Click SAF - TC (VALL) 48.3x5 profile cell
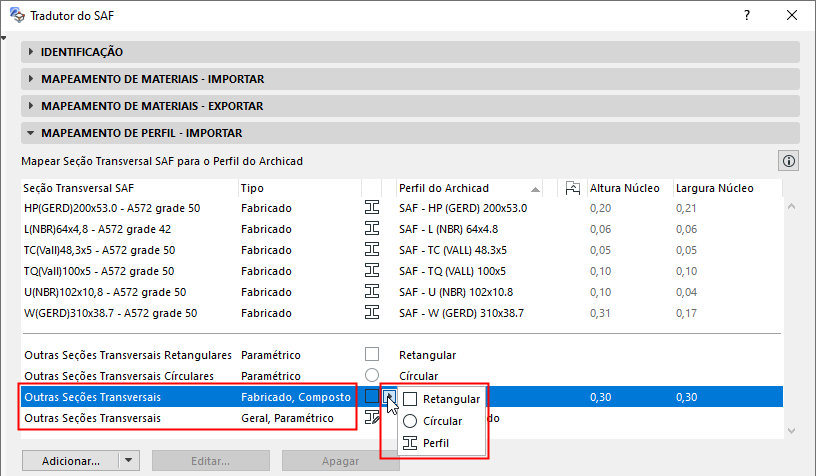The width and height of the screenshot is (816, 476). point(453,250)
